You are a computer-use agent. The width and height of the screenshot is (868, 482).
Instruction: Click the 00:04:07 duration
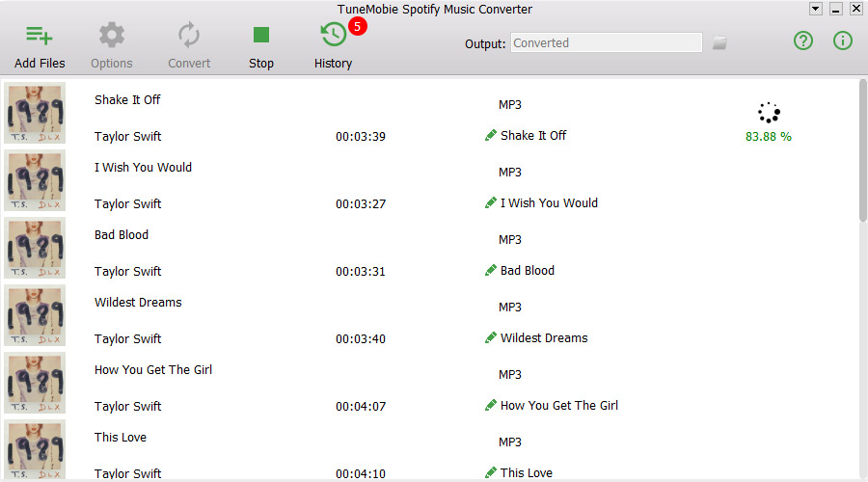[361, 406]
